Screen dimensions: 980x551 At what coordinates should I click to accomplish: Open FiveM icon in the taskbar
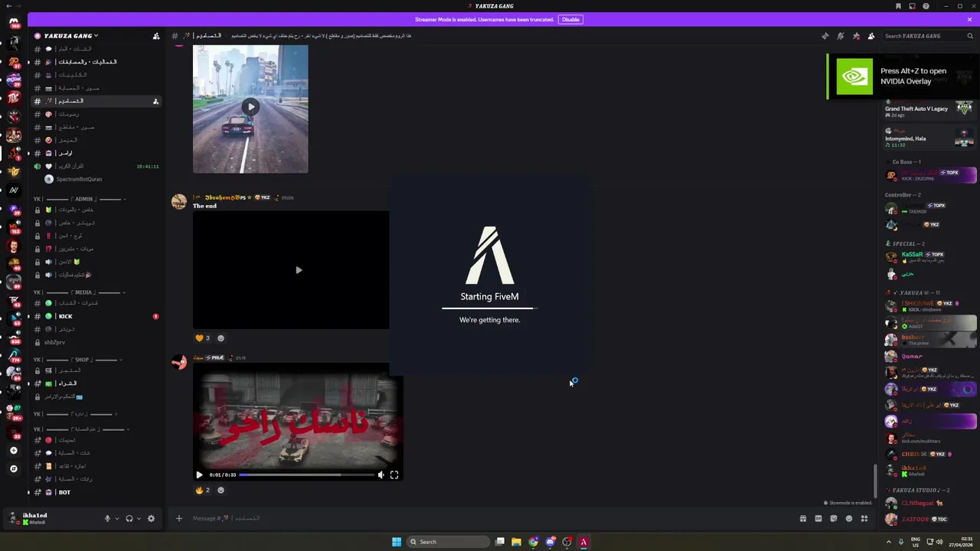point(583,542)
